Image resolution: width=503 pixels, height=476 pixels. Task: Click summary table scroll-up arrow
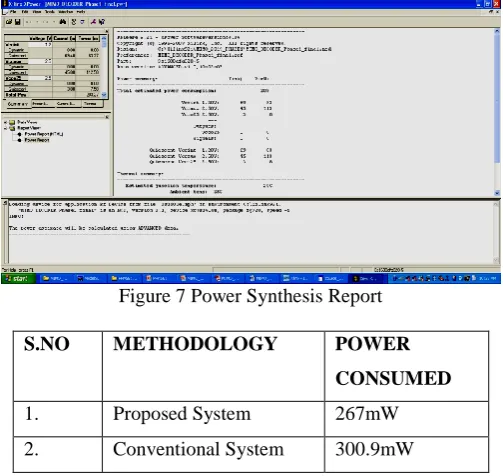104,38
